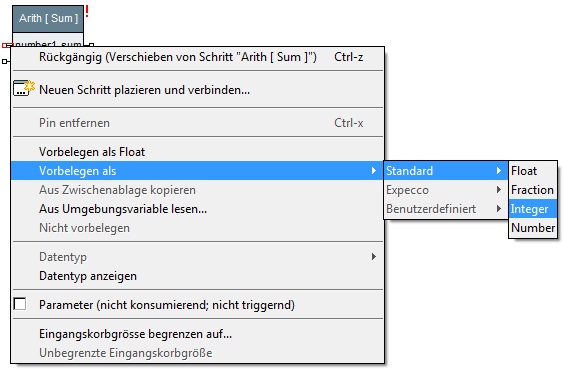Expand the Expecco submenu

[446, 190]
